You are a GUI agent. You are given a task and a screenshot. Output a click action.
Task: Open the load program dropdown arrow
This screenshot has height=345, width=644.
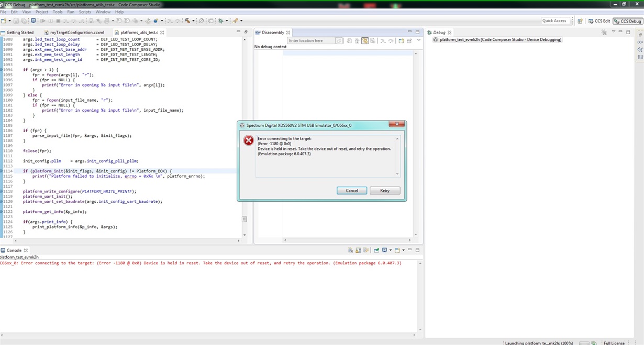162,21
